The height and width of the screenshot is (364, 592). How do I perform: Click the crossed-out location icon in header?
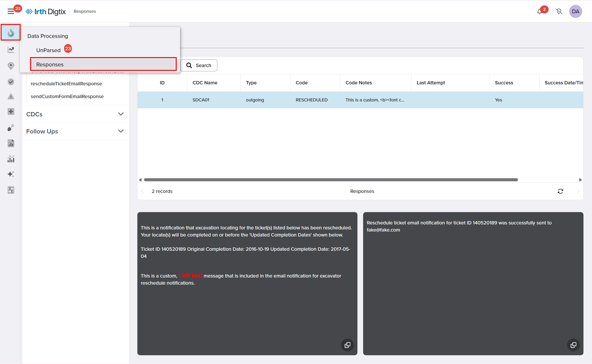tap(559, 12)
